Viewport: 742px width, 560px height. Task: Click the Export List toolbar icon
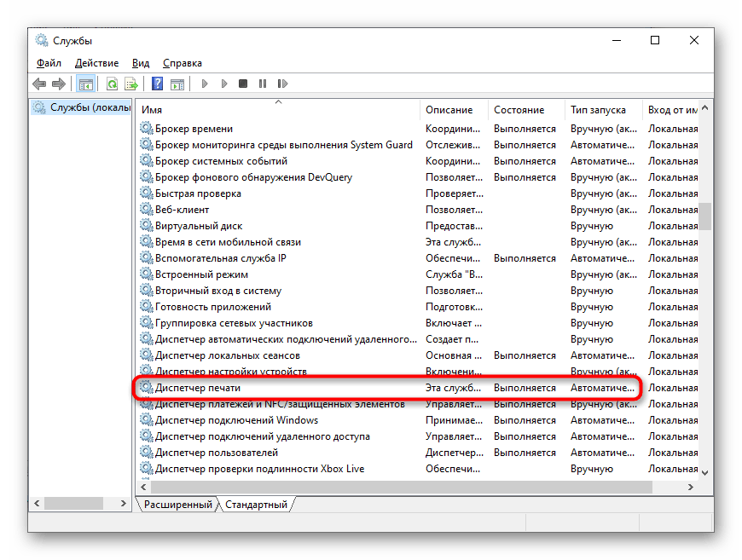[x=131, y=83]
